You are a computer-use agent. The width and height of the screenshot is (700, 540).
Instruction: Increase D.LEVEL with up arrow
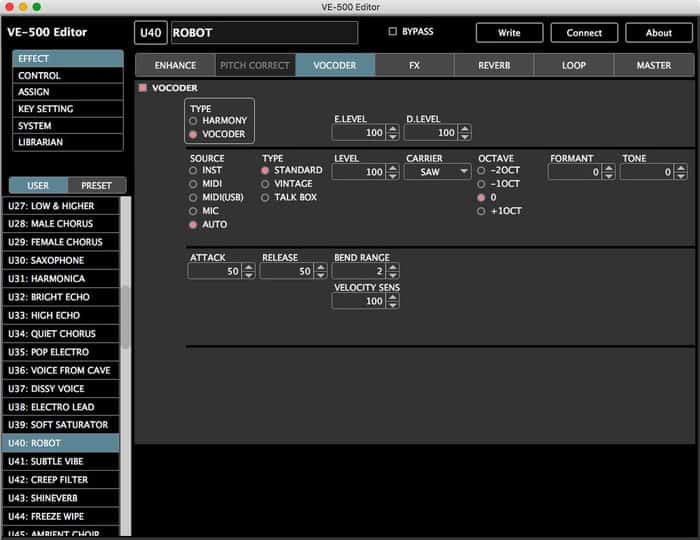click(465, 129)
